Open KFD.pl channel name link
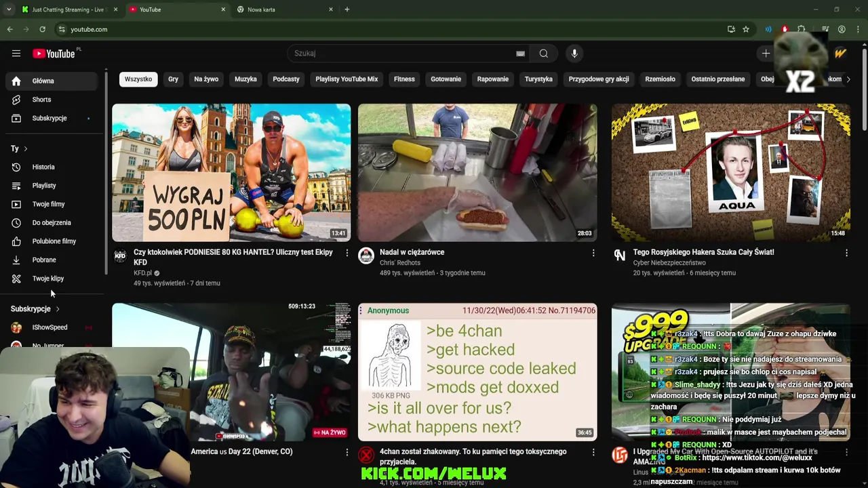The image size is (868, 488). [142, 273]
